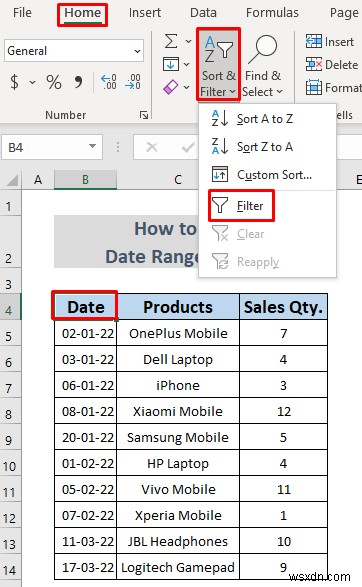This screenshot has width=362, height=587.
Task: Click the grayed Reapply entry
Action: click(x=267, y=262)
